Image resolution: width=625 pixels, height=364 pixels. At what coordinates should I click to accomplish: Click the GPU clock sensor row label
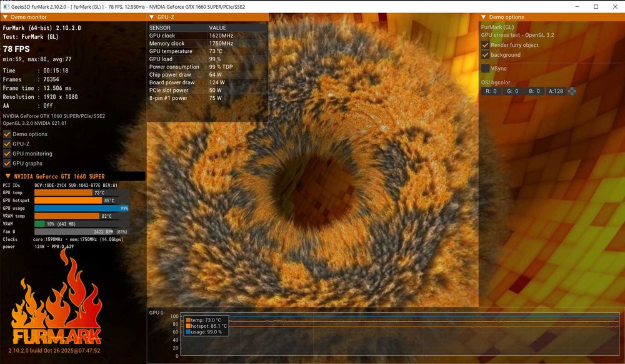point(162,36)
